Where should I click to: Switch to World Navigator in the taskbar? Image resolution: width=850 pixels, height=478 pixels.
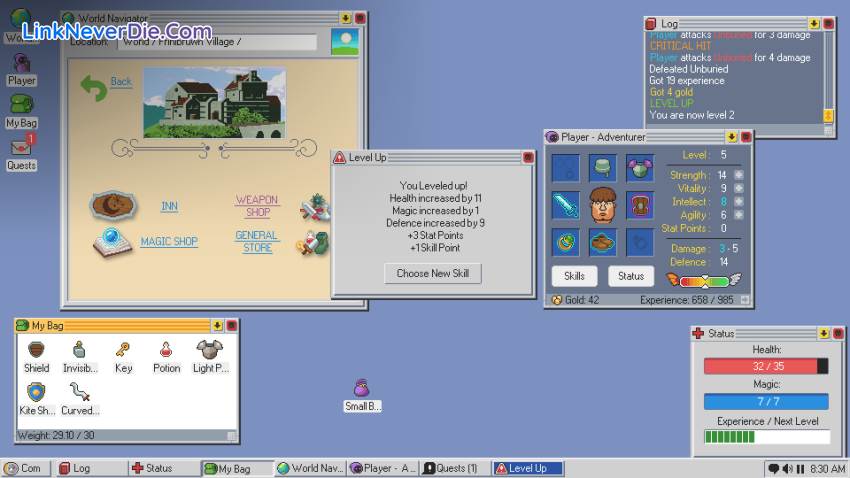pos(310,468)
